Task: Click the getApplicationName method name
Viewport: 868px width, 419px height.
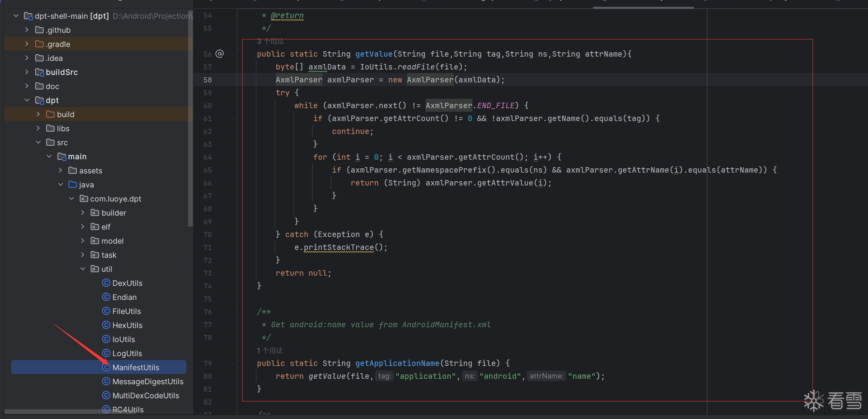Action: tap(397, 363)
